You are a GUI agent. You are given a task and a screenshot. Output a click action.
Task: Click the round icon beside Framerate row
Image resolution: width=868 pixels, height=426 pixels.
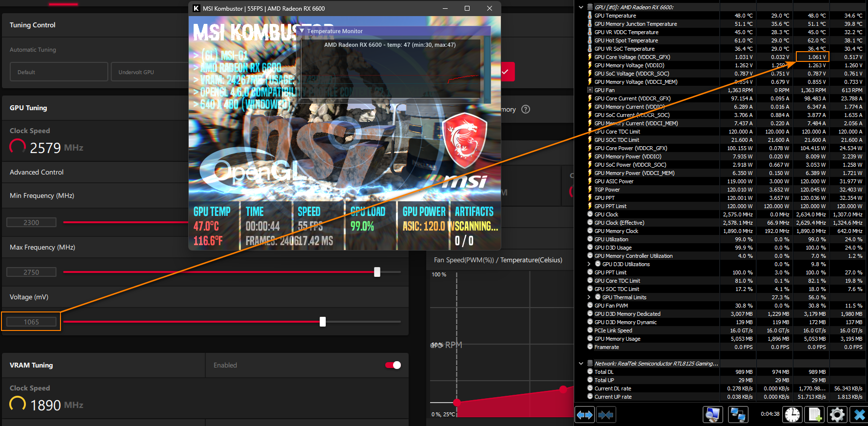click(x=590, y=347)
